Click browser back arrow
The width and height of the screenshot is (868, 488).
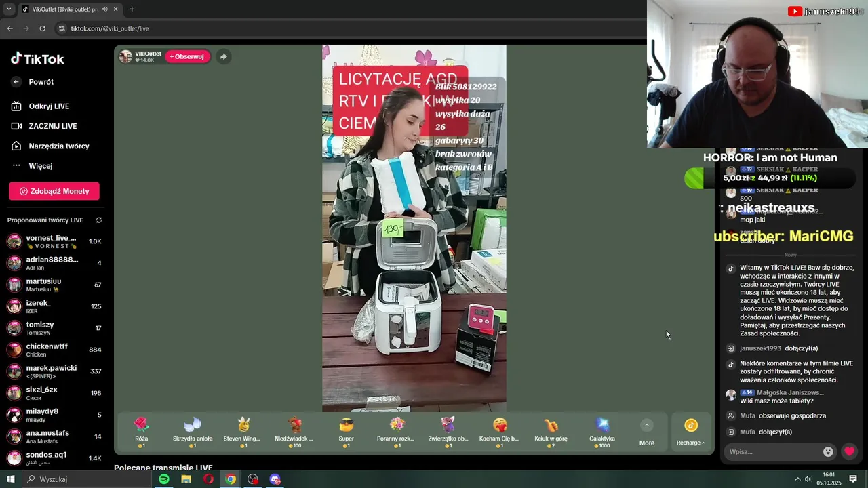tap(10, 28)
